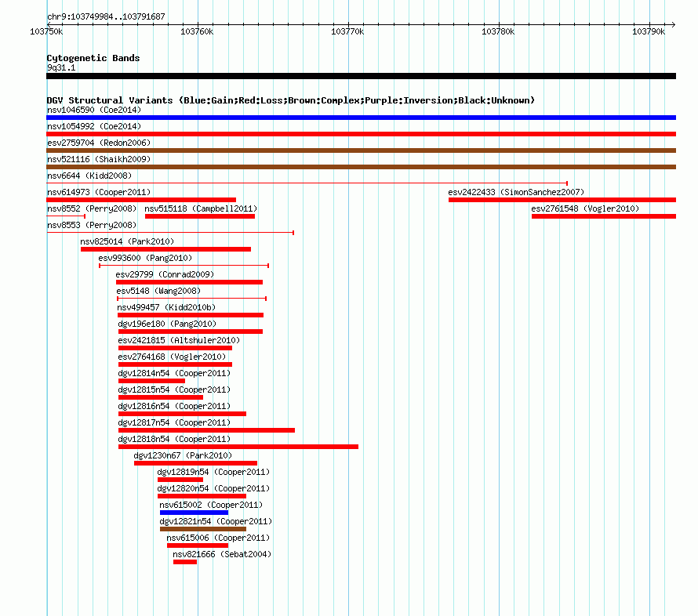Select dgv12819n54 (Cooper2011) label
This screenshot has height=616, width=698.
point(213,472)
